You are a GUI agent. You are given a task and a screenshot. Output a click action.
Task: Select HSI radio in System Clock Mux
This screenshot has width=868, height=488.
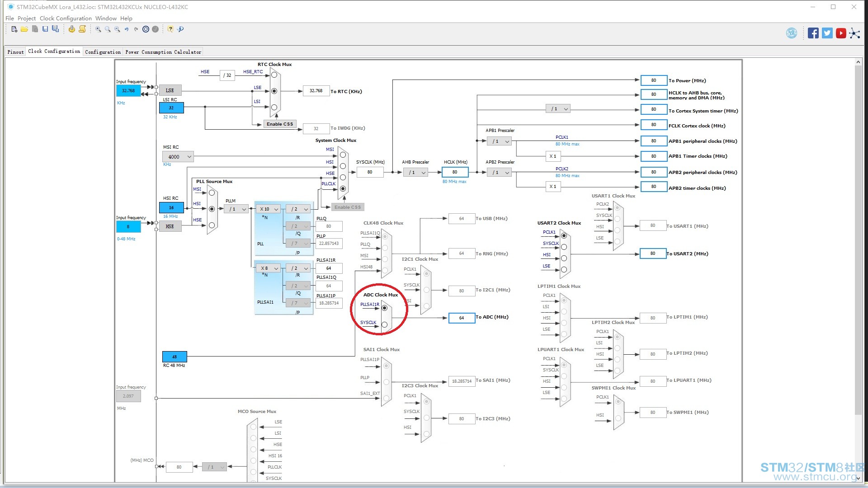[x=343, y=166]
